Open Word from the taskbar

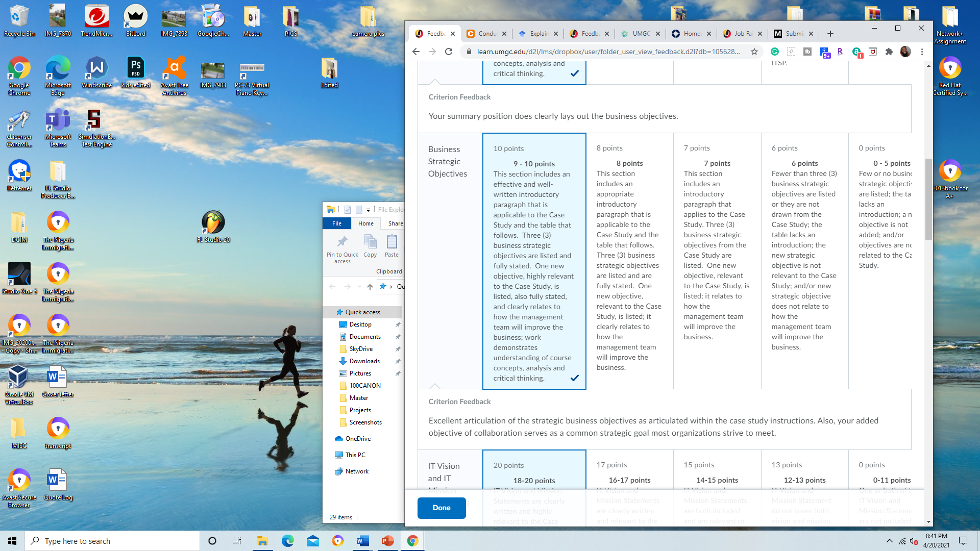tap(362, 541)
